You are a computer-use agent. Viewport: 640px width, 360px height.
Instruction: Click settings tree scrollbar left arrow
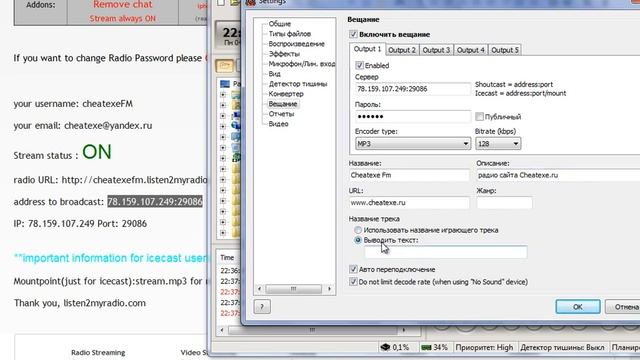click(x=260, y=289)
